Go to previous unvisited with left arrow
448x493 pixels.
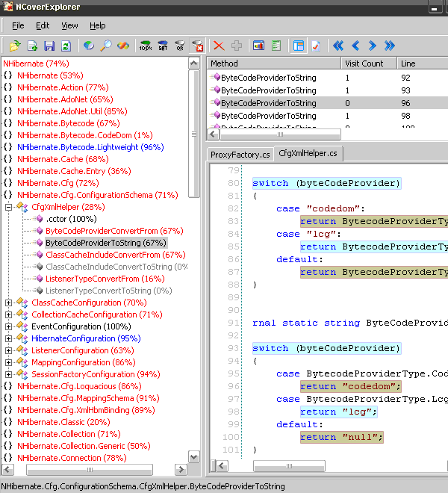(x=355, y=46)
